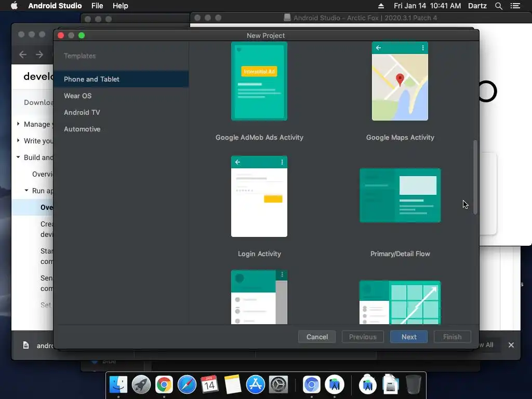Click the Google Maps Activity label
The height and width of the screenshot is (399, 532).
400,137
